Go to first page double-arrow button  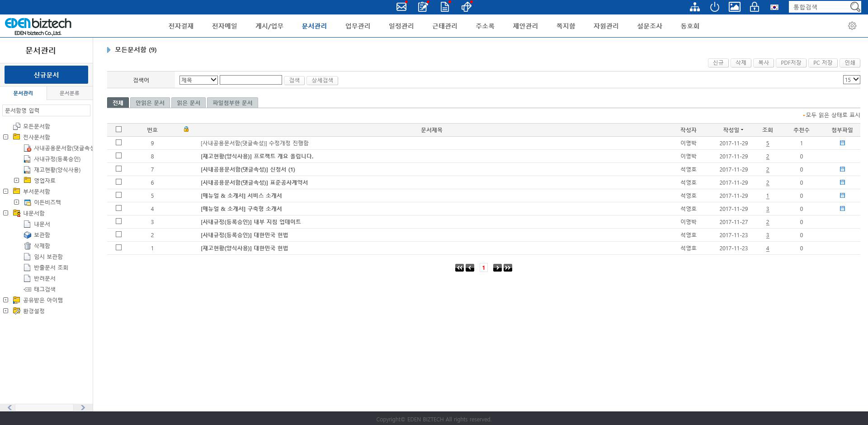click(x=459, y=268)
